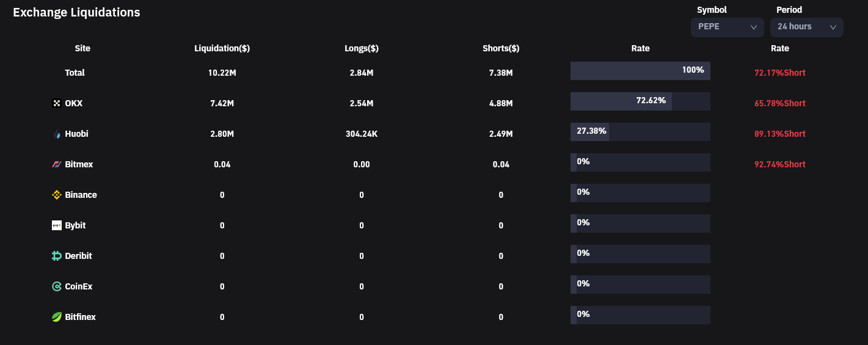The image size is (868, 345).
Task: Click the Binance exchange name
Action: [81, 195]
